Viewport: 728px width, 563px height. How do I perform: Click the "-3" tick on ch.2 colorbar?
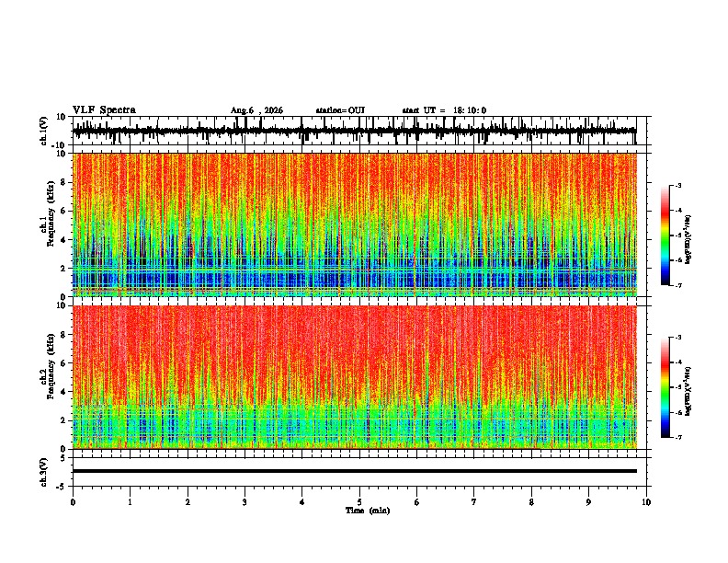pos(678,338)
